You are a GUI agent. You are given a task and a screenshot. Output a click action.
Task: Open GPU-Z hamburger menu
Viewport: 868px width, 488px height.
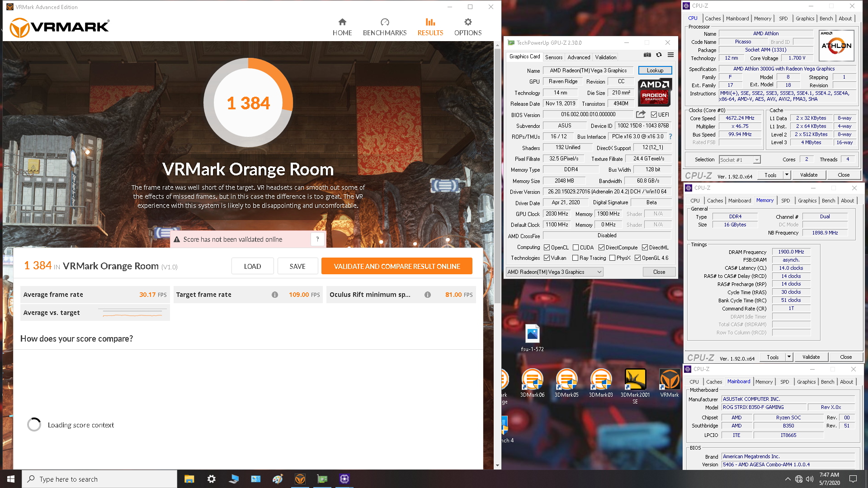(671, 55)
